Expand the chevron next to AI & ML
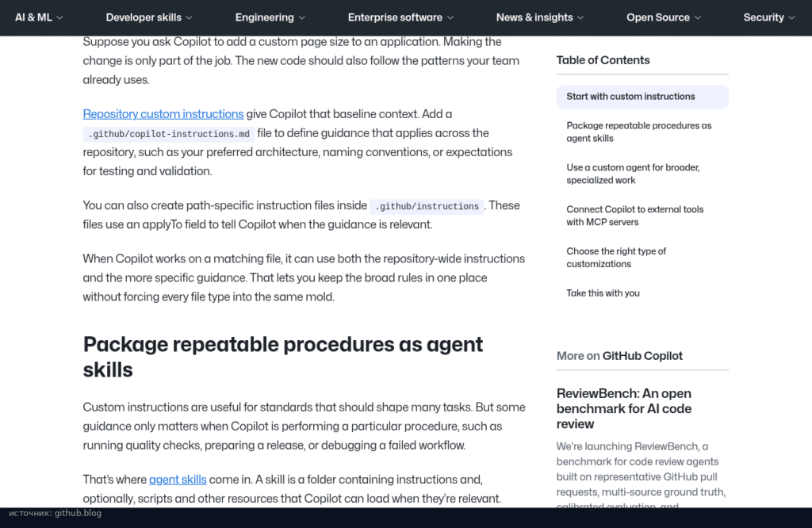This screenshot has width=812, height=528. point(59,18)
